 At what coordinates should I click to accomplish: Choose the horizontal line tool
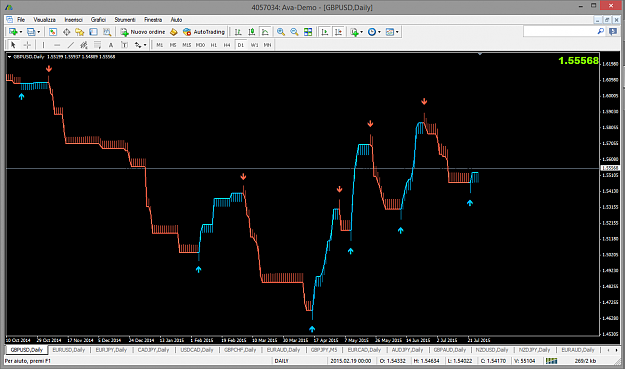coord(57,45)
